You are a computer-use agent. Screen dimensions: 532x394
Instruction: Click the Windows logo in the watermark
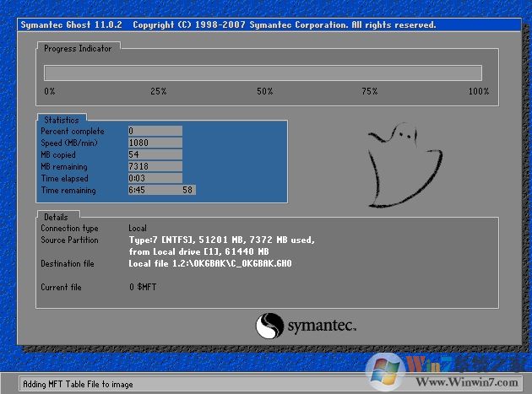pyautogui.click(x=387, y=370)
